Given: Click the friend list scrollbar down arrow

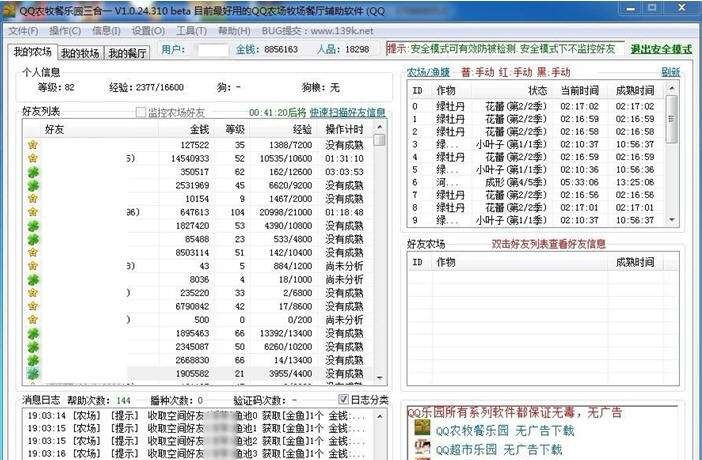Looking at the screenshot, I should [380, 378].
